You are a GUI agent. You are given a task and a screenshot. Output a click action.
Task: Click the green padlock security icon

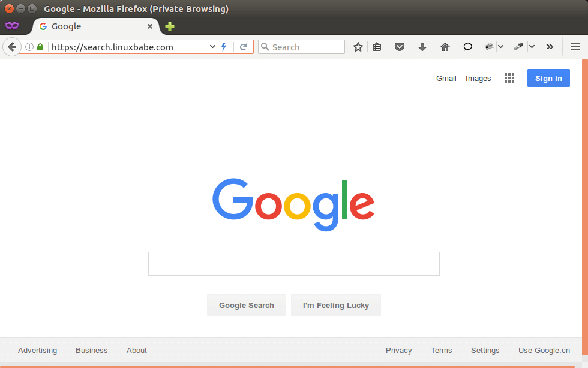(40, 47)
